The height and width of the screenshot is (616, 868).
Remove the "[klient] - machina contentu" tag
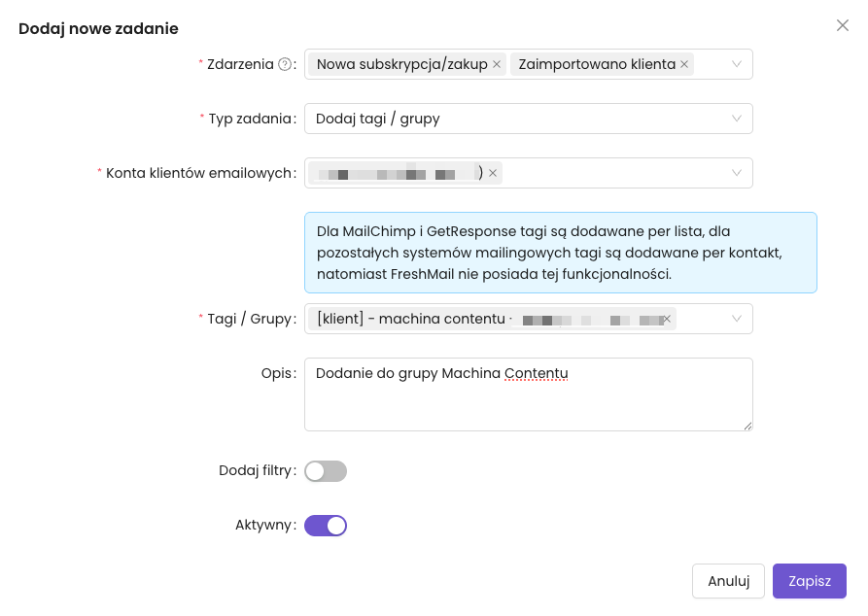pos(667,319)
